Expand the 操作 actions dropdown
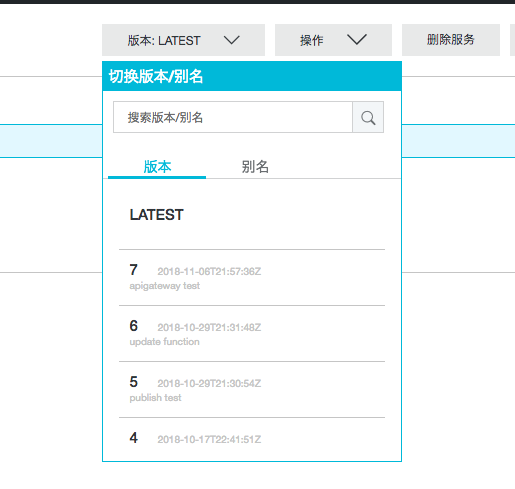This screenshot has width=515, height=489. [333, 40]
